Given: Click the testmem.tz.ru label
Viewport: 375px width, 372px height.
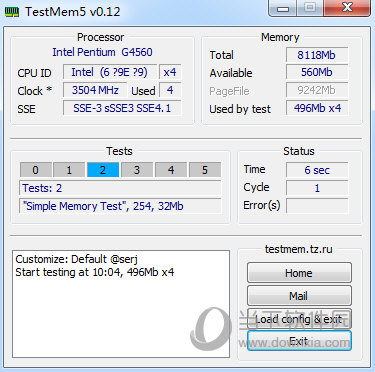Looking at the screenshot, I should tap(299, 249).
